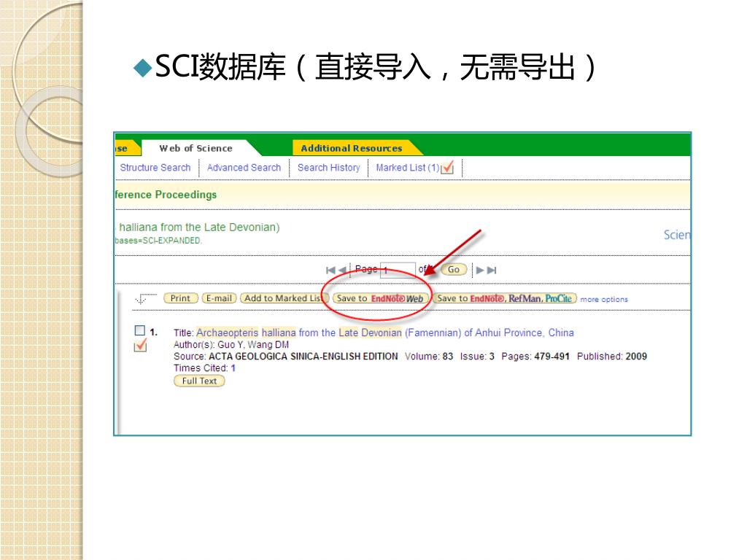Click the Go button
747x560 pixels.
pos(454,270)
